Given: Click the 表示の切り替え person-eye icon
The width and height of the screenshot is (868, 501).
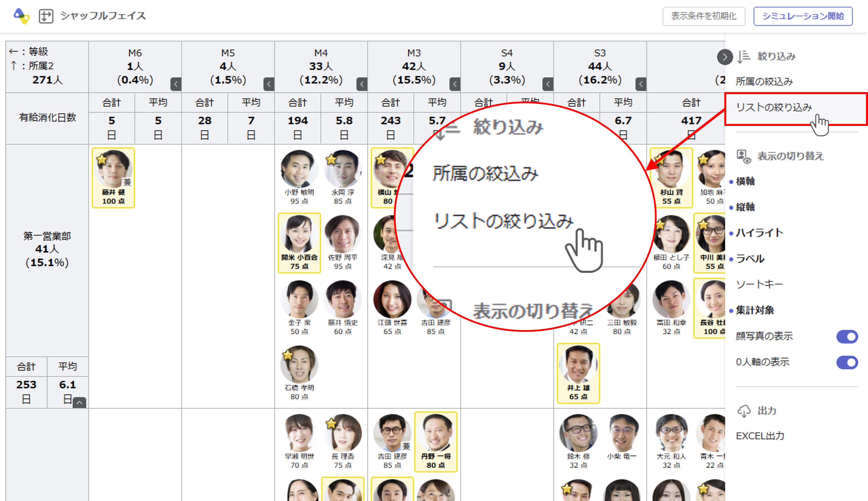Looking at the screenshot, I should [x=744, y=157].
